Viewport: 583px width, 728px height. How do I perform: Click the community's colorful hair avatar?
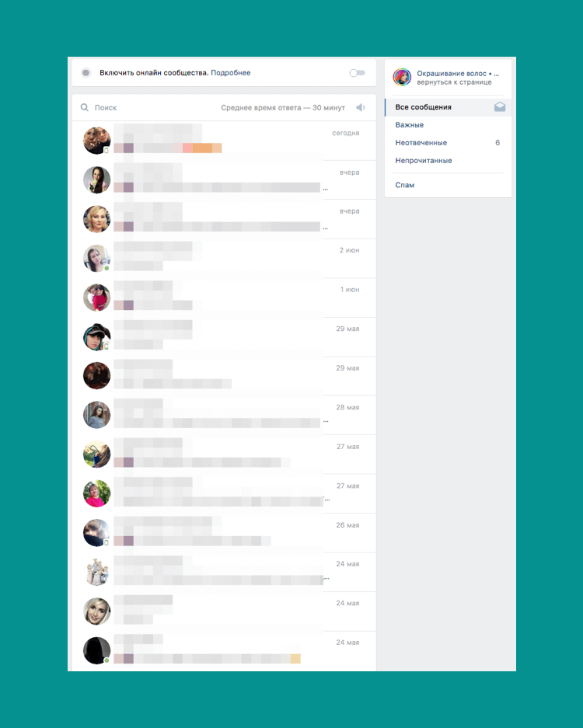pyautogui.click(x=403, y=77)
